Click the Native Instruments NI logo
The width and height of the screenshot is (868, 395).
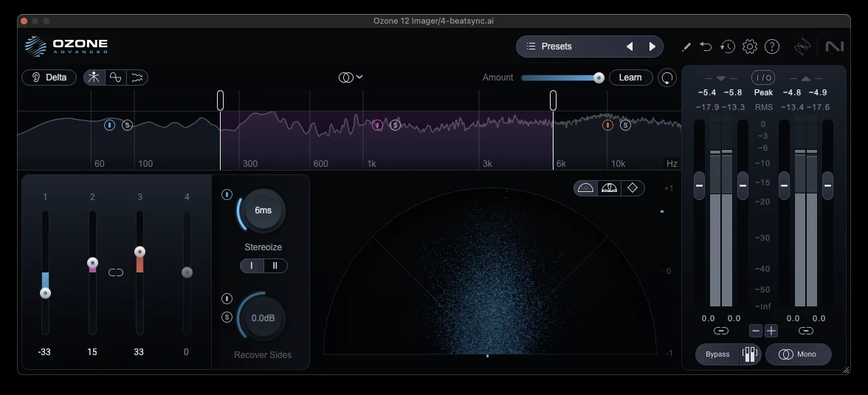click(x=834, y=47)
